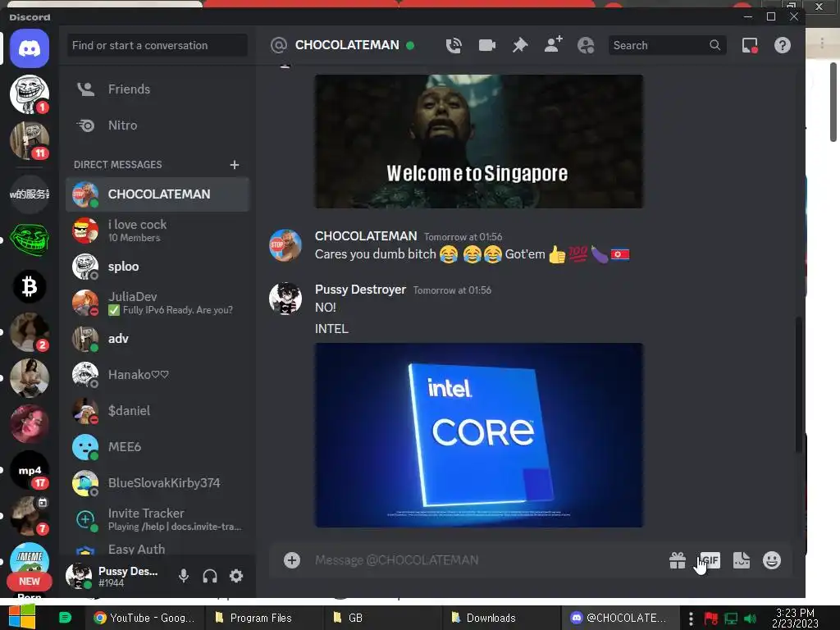This screenshot has height=630, width=840.
Task: Open User Settings gear
Action: point(236,576)
